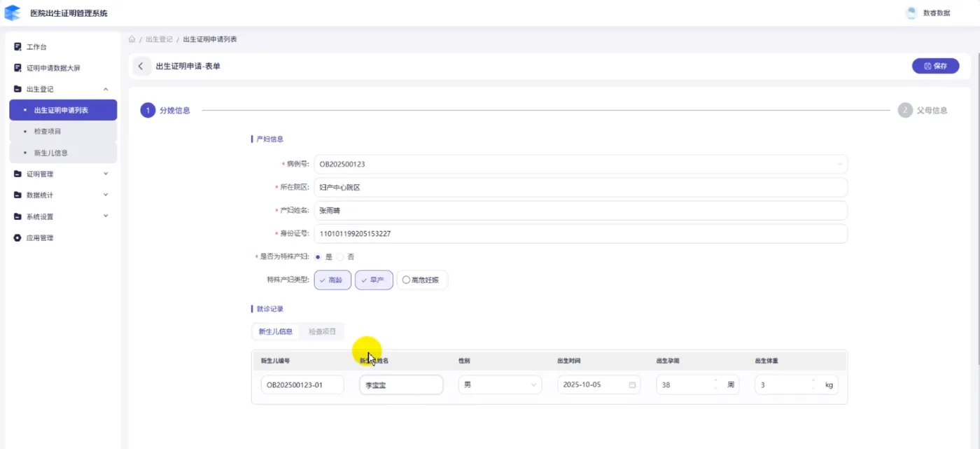
Task: Click the 新生儿编号 field OB202500123-01
Action: tap(302, 385)
